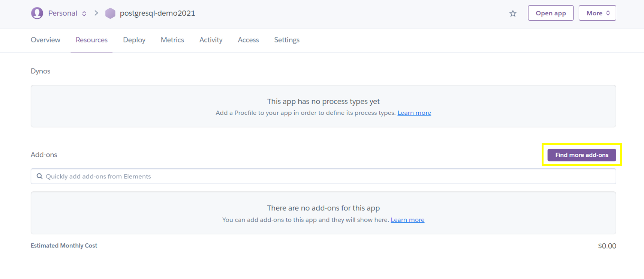Click 'There are no add-ons for this app' text
The image size is (644, 279).
tap(323, 208)
